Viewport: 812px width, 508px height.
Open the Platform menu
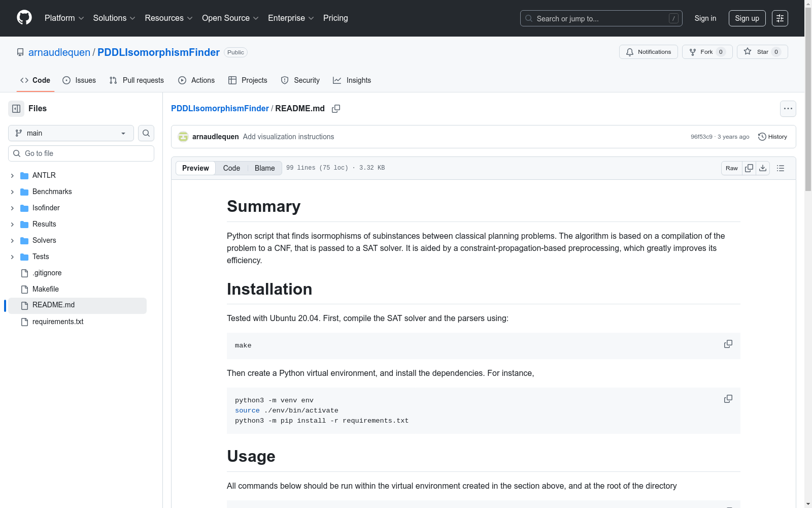[x=64, y=18]
